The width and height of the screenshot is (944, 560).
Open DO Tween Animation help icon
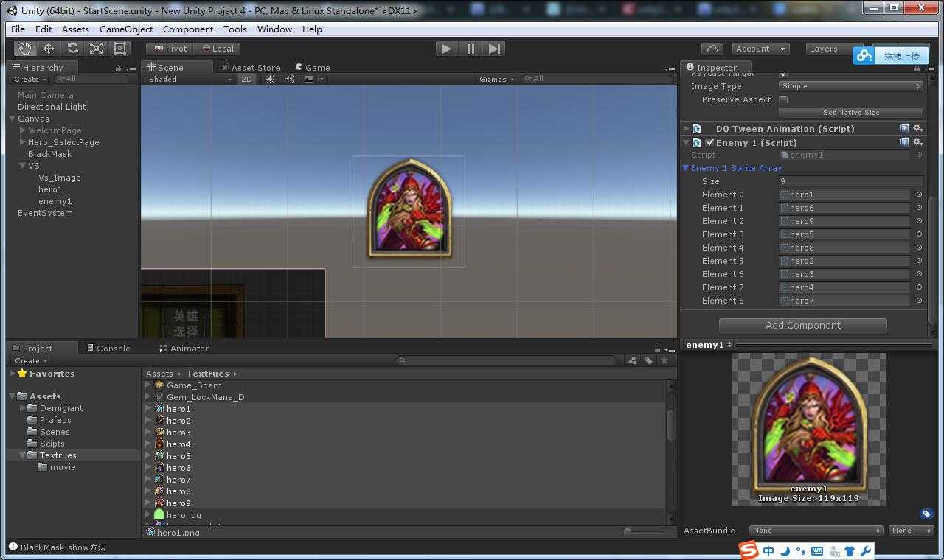(905, 128)
